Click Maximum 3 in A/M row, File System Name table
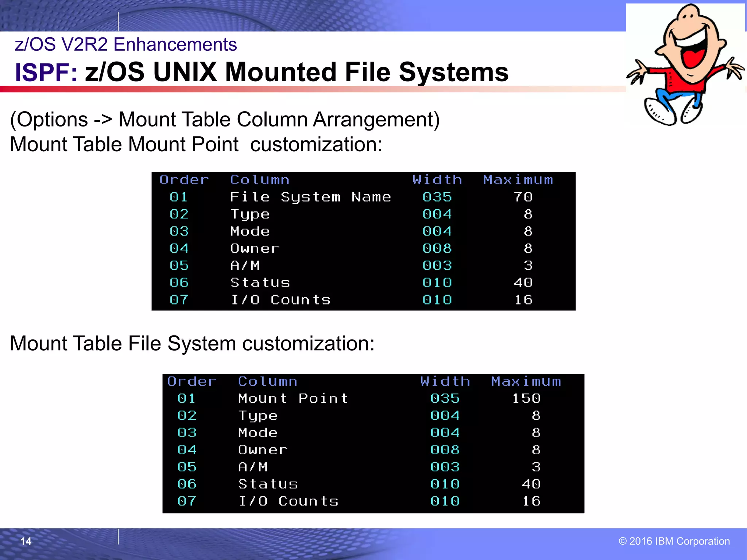Screen dimensions: 747x560 528,265
